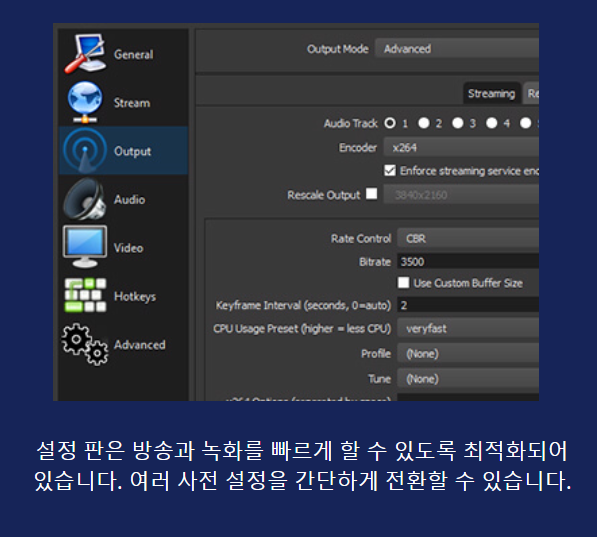Select the Output settings label
597x537 pixels.
point(132,151)
